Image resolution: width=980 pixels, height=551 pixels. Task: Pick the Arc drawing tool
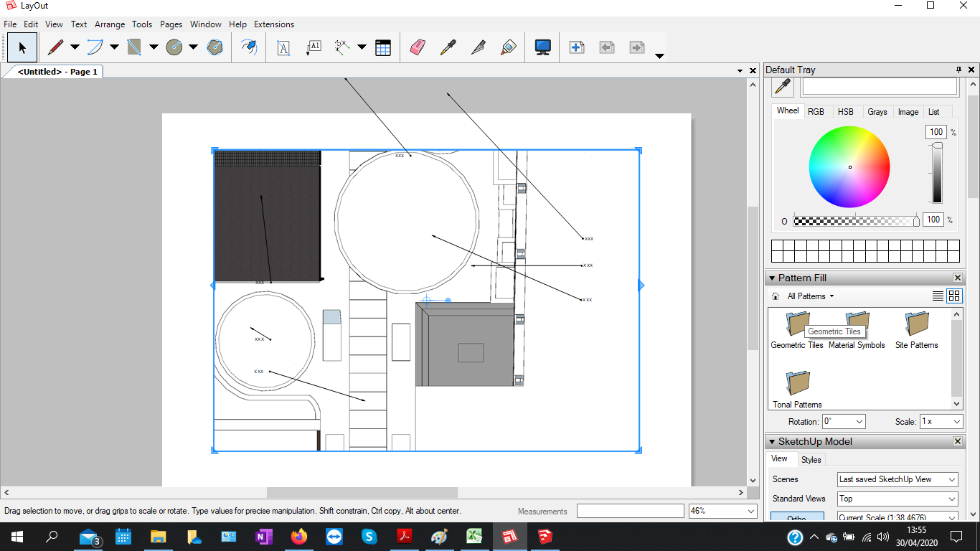click(95, 47)
